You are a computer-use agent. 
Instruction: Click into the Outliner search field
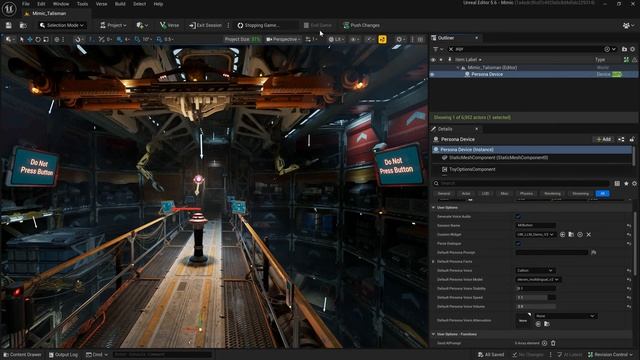[x=529, y=49]
